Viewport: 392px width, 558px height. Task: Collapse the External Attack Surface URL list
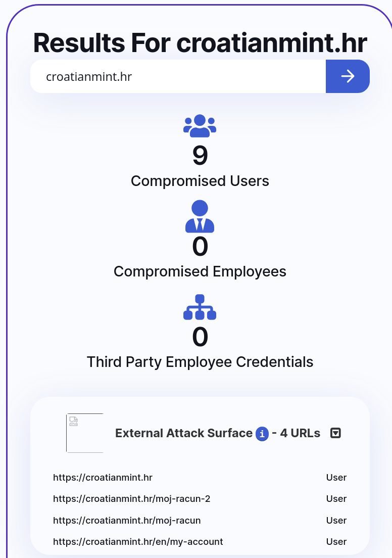(x=335, y=433)
